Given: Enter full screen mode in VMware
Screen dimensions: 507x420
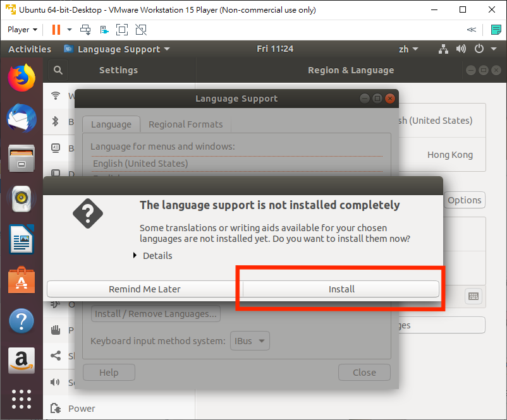Looking at the screenshot, I should tap(122, 30).
